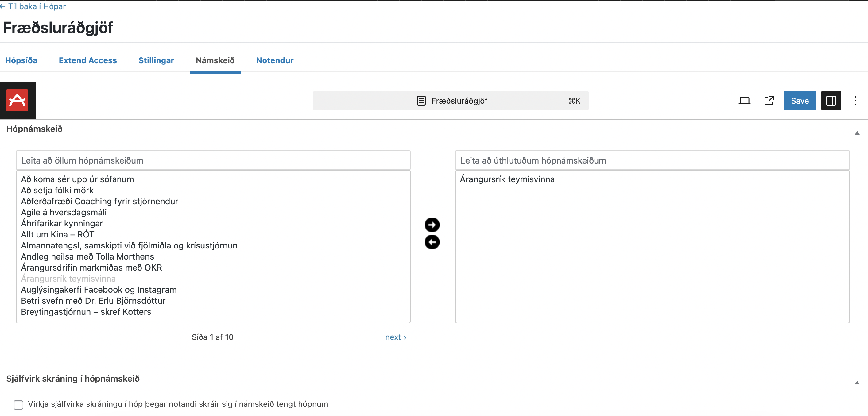
Task: Focus the search all group courses field
Action: [213, 160]
